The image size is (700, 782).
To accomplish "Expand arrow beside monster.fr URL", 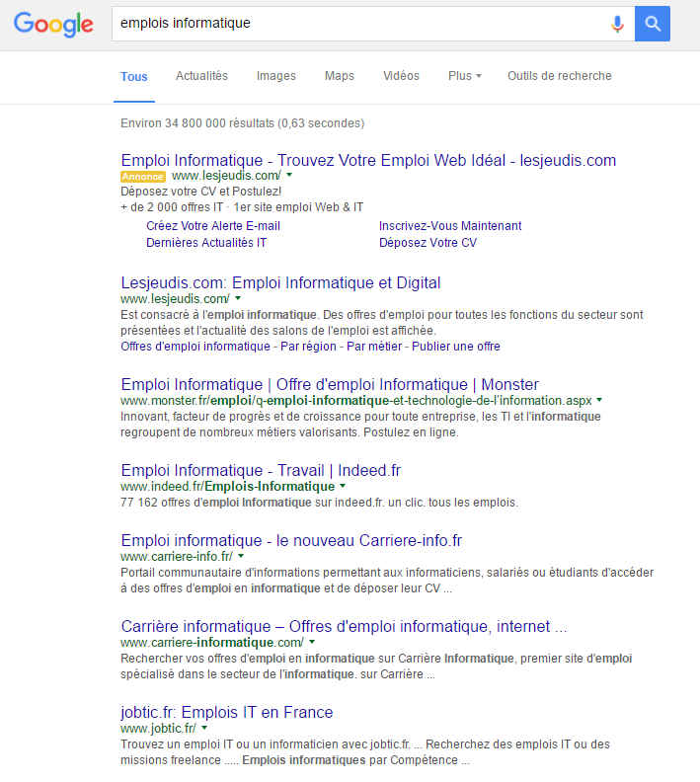I will tap(599, 400).
